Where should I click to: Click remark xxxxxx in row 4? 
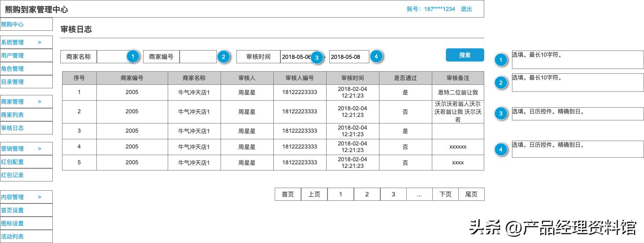[458, 147]
